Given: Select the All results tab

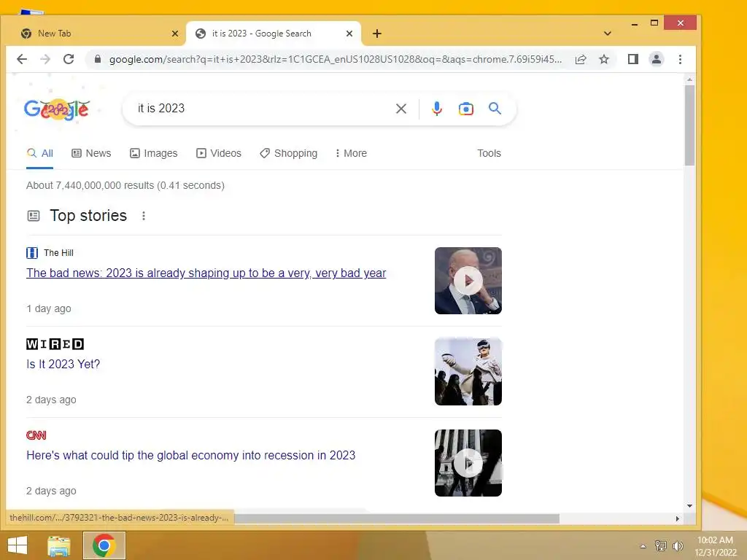Looking at the screenshot, I should 40,153.
